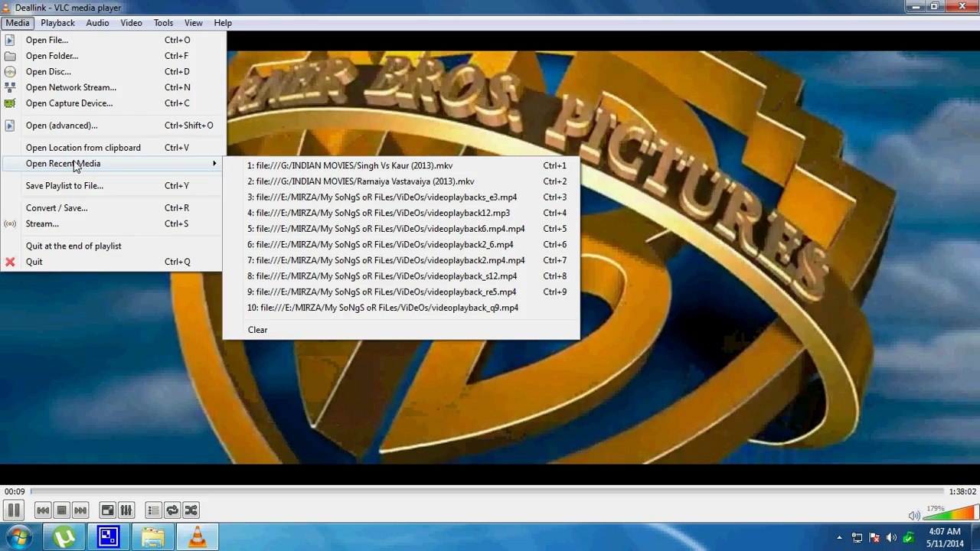Stop playback with the stop button
This screenshot has width=980, height=551.
[x=62, y=510]
